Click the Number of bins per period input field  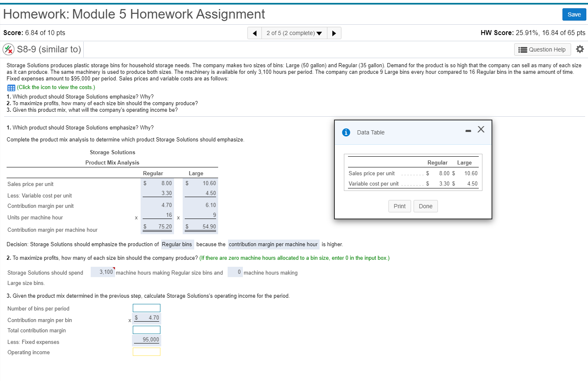(146, 308)
